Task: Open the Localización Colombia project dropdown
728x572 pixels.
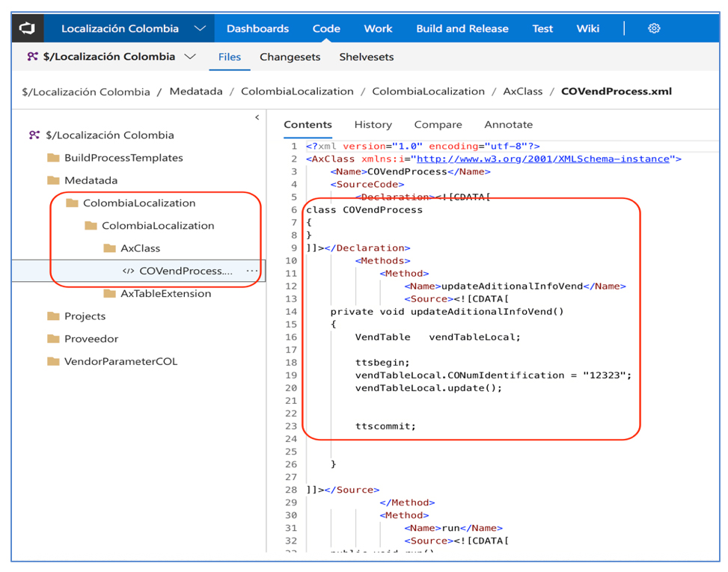Action: pyautogui.click(x=200, y=28)
